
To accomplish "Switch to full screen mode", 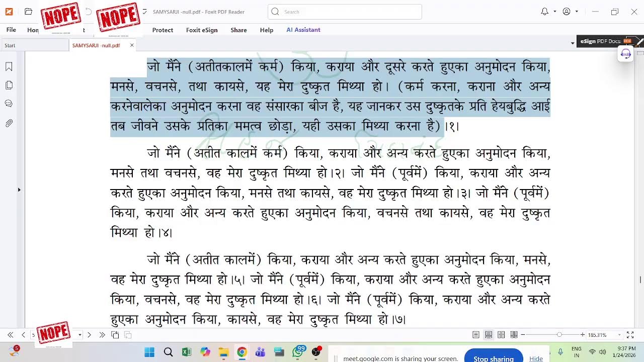I will [x=630, y=335].
